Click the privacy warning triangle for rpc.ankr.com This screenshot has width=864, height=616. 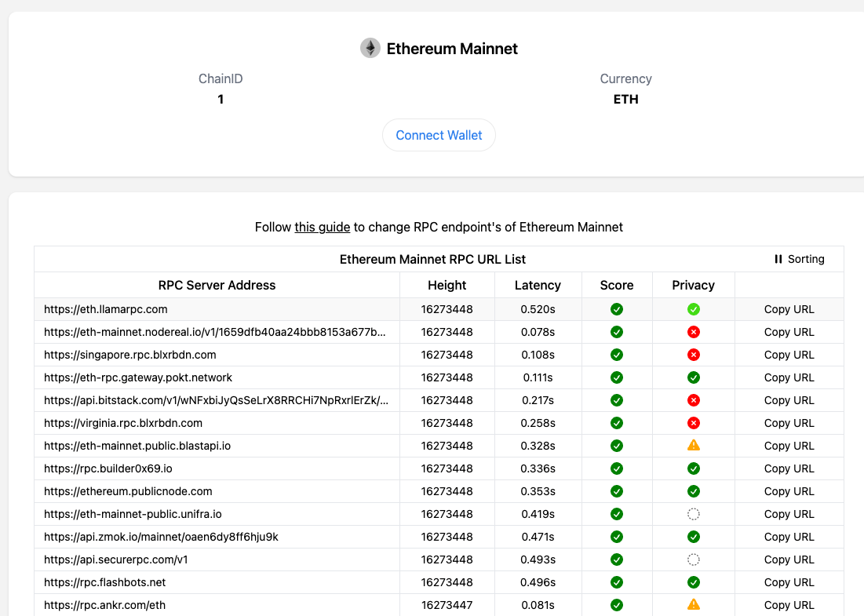pyautogui.click(x=694, y=604)
